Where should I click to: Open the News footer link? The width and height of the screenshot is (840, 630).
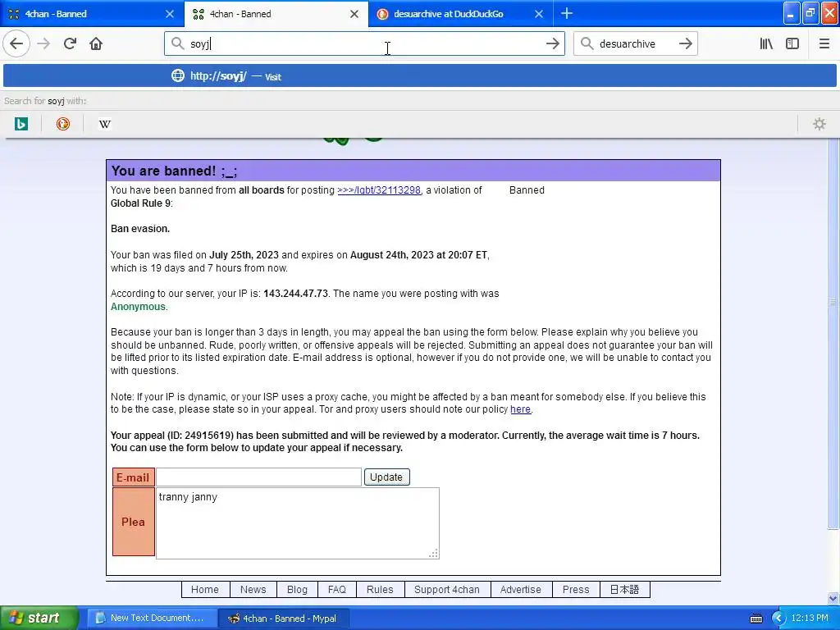[253, 589]
